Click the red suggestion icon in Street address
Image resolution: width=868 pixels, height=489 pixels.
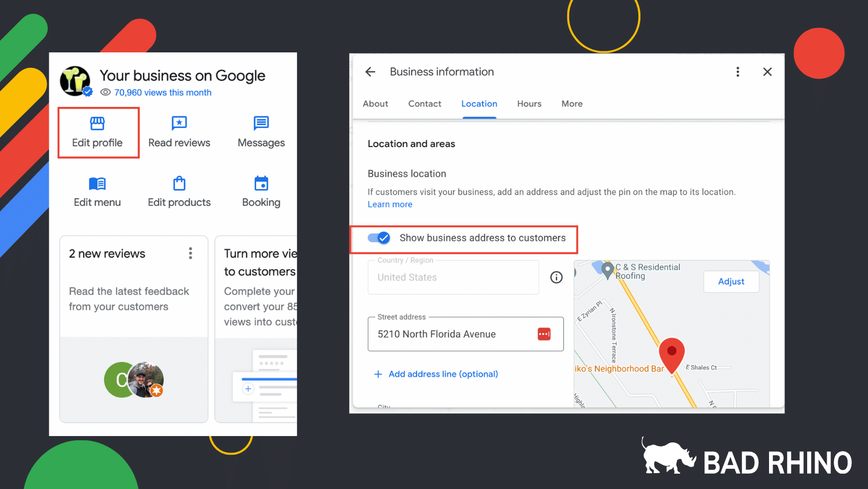point(544,334)
